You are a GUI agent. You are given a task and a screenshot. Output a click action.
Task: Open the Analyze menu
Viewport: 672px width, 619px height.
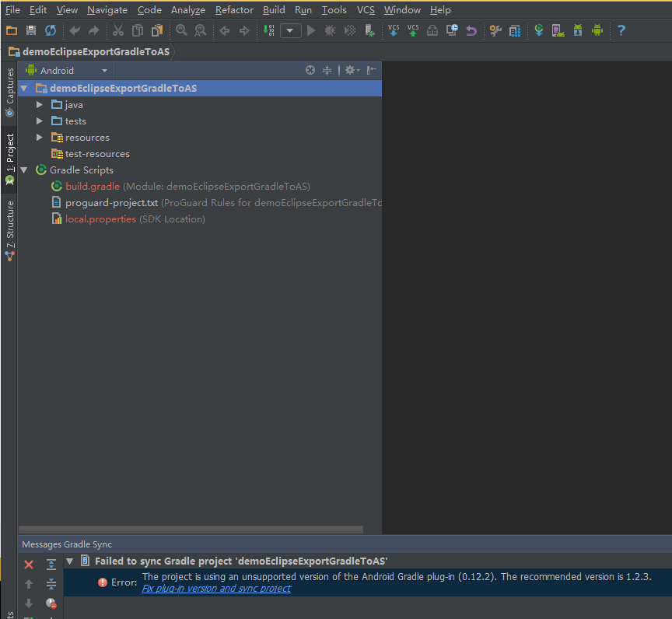pos(188,10)
